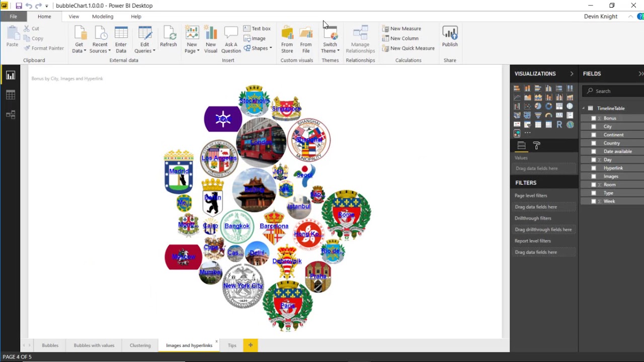644x362 pixels.
Task: Switch to the Modeling ribbon tab
Action: pyautogui.click(x=103, y=17)
